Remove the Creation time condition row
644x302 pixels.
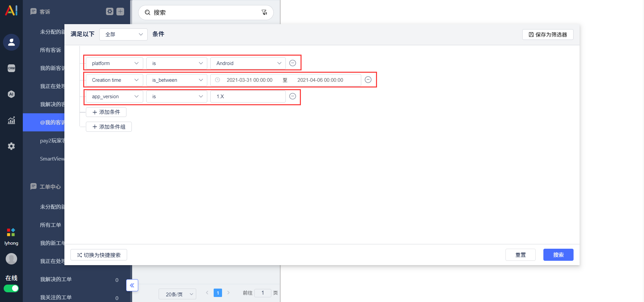(x=368, y=80)
